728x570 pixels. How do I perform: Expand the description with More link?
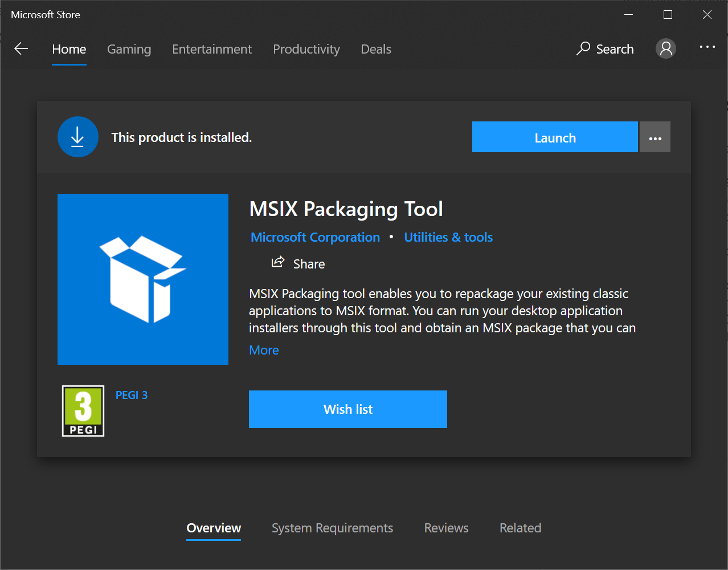[264, 349]
